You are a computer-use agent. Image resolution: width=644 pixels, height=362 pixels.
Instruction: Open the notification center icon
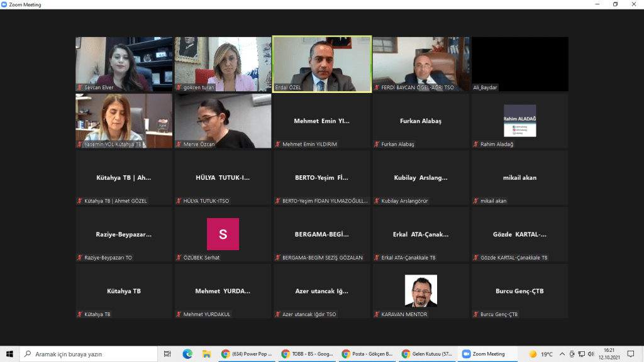[630, 354]
